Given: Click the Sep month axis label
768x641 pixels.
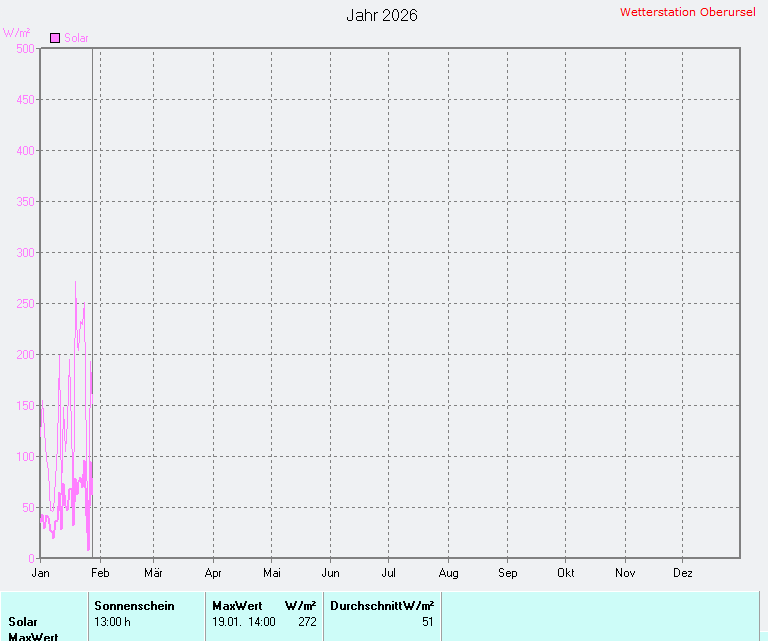Looking at the screenshot, I should click(507, 573).
